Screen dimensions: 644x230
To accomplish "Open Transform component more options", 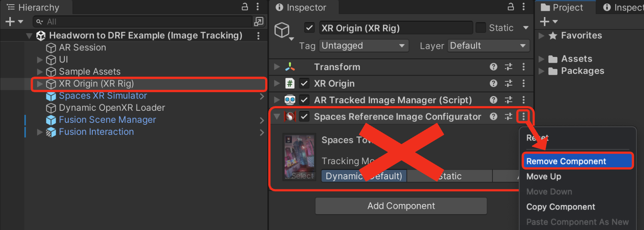I will (x=524, y=67).
